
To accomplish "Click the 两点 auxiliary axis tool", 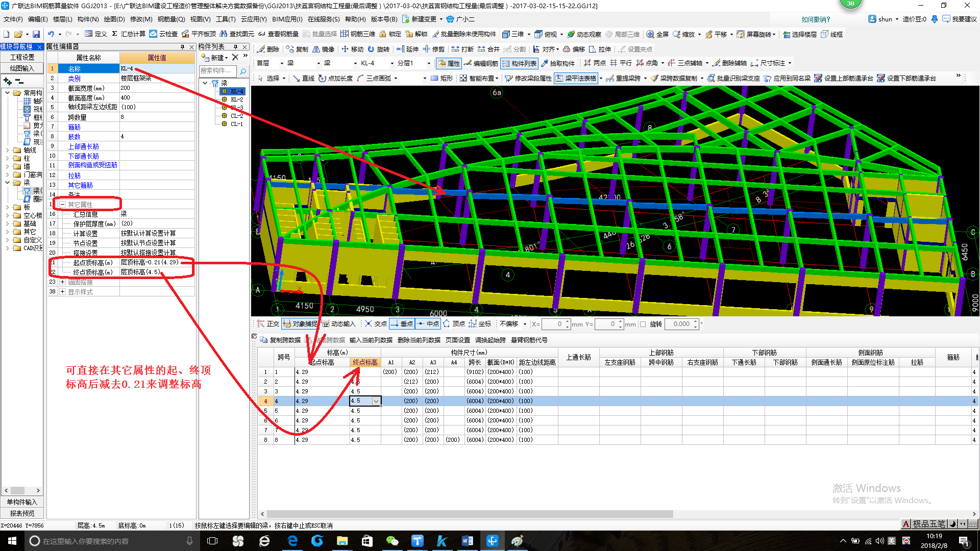I will click(x=594, y=63).
